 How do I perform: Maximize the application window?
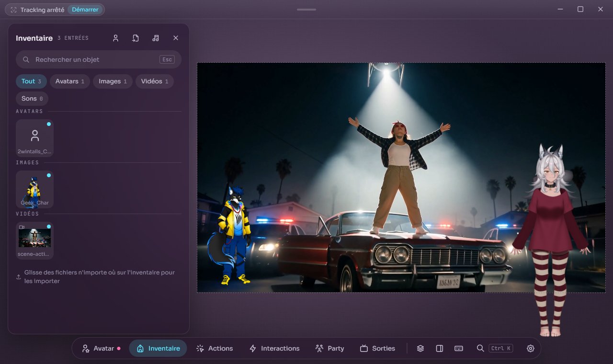(580, 9)
